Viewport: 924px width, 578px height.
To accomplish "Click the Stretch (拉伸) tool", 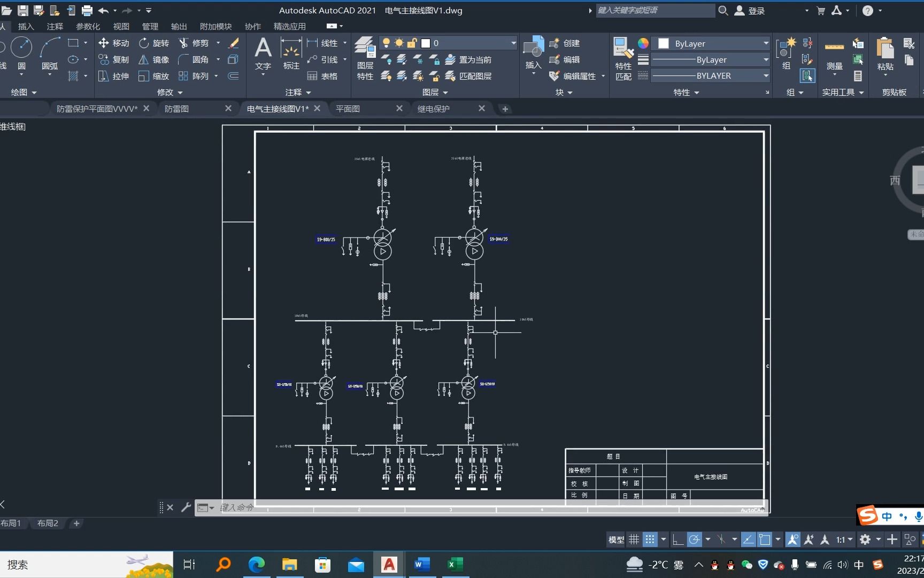I will point(114,76).
